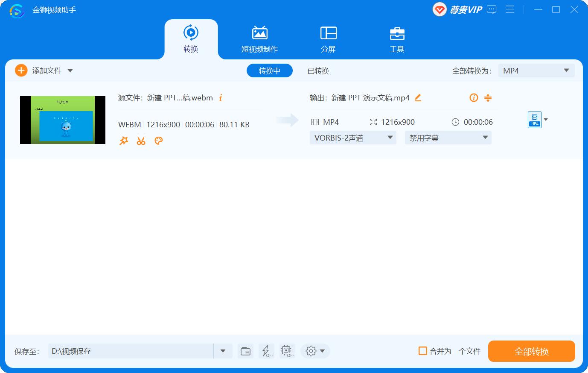Image resolution: width=588 pixels, height=373 pixels.
Task: Open the MP4 output format icon on the right
Action: point(534,120)
